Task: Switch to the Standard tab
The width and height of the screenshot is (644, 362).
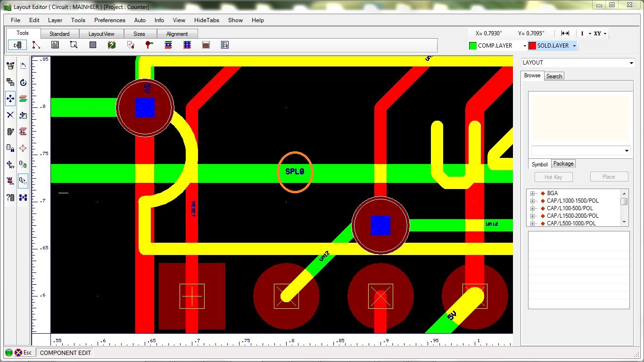Action: (x=59, y=34)
